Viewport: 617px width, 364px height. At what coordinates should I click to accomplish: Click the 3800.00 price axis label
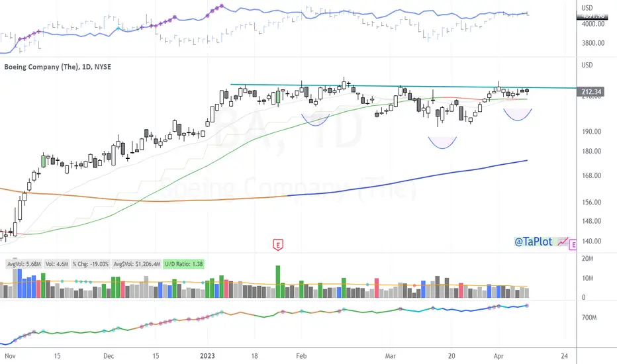click(x=593, y=43)
